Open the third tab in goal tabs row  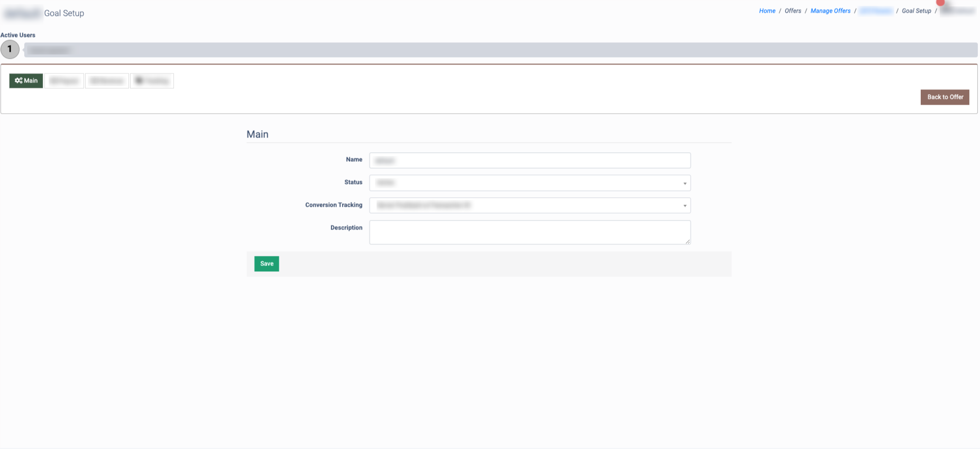tap(107, 81)
